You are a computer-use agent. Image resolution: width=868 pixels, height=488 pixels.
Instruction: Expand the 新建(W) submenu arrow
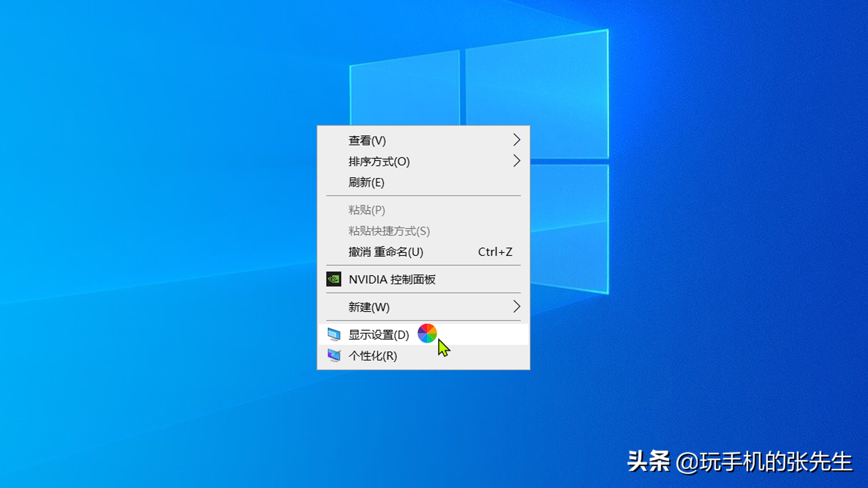[x=516, y=306]
